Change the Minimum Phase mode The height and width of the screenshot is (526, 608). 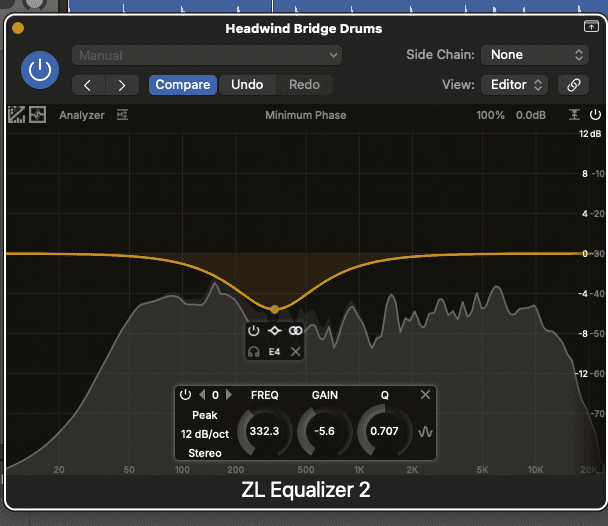[x=306, y=115]
